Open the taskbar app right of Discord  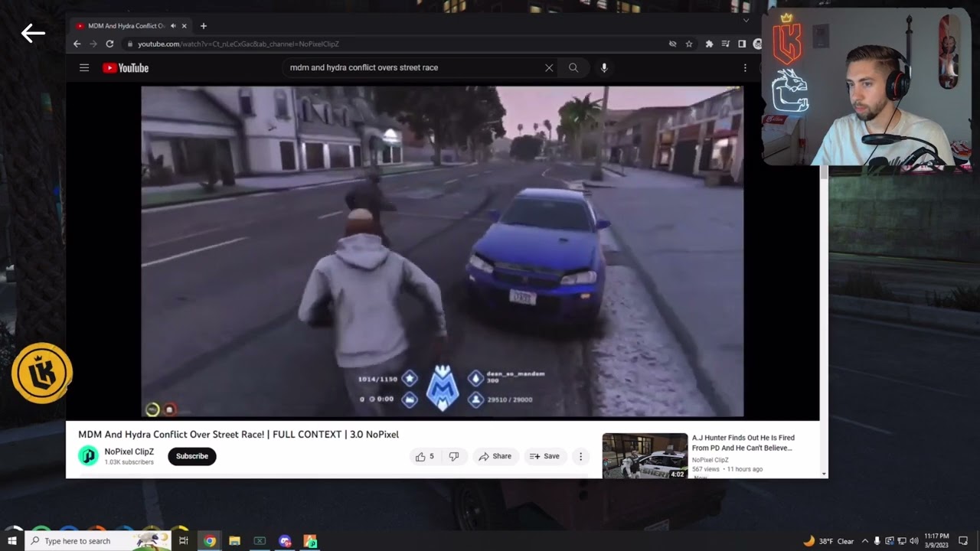[310, 541]
